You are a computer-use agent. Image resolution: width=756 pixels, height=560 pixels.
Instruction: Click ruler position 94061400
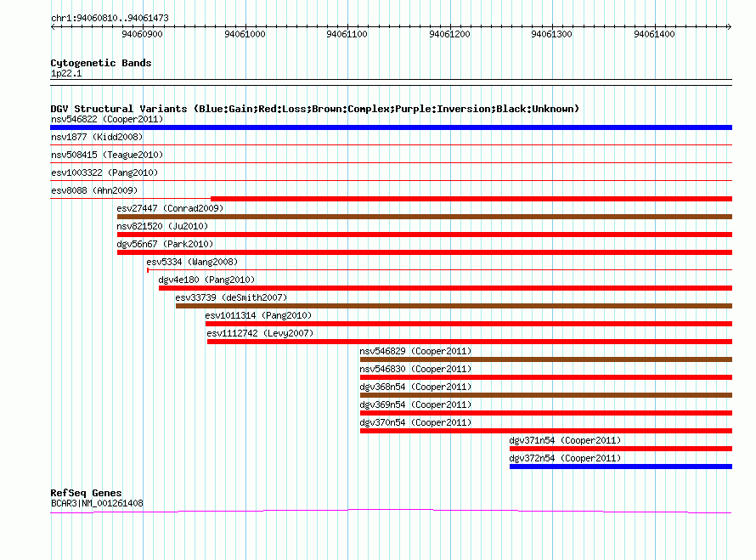[655, 34]
